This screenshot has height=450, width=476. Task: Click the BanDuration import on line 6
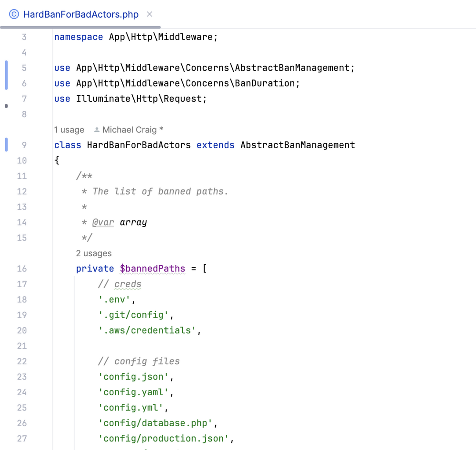pyautogui.click(x=265, y=83)
